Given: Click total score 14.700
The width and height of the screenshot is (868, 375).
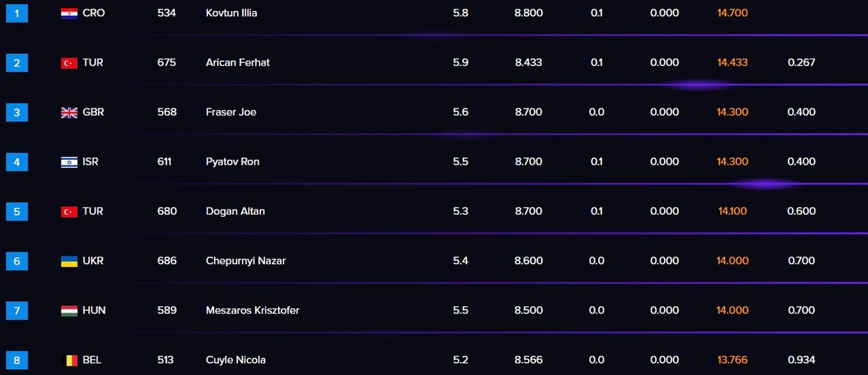Looking at the screenshot, I should [x=732, y=13].
